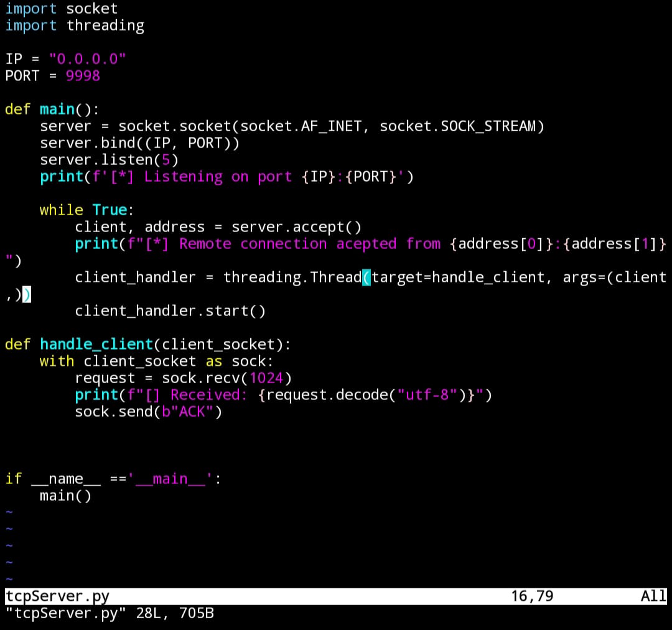The image size is (672, 630).
Task: Click the highlighted parenthesis after threading.Thread
Action: coord(367,277)
